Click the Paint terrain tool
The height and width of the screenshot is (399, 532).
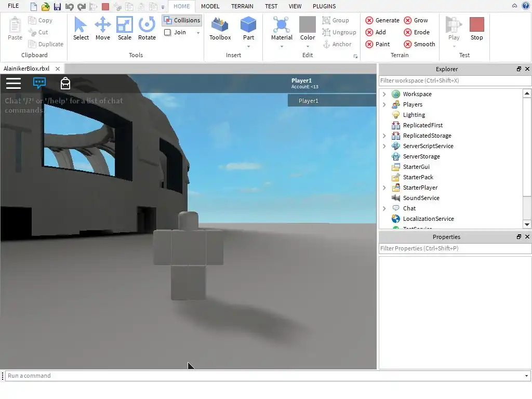tap(377, 44)
